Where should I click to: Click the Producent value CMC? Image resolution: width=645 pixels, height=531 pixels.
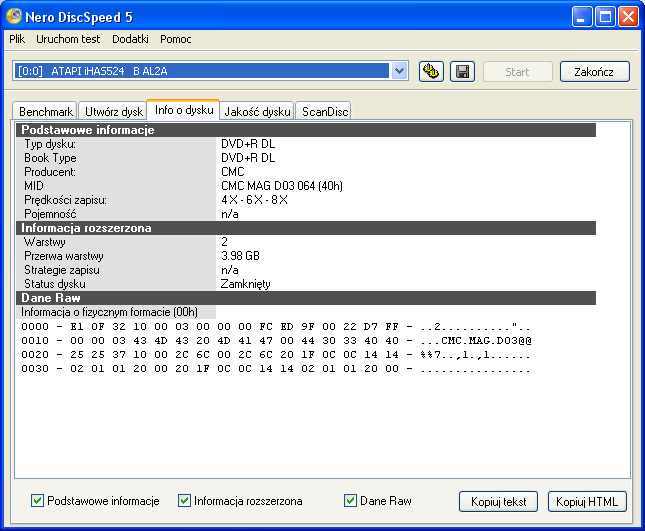coord(232,172)
